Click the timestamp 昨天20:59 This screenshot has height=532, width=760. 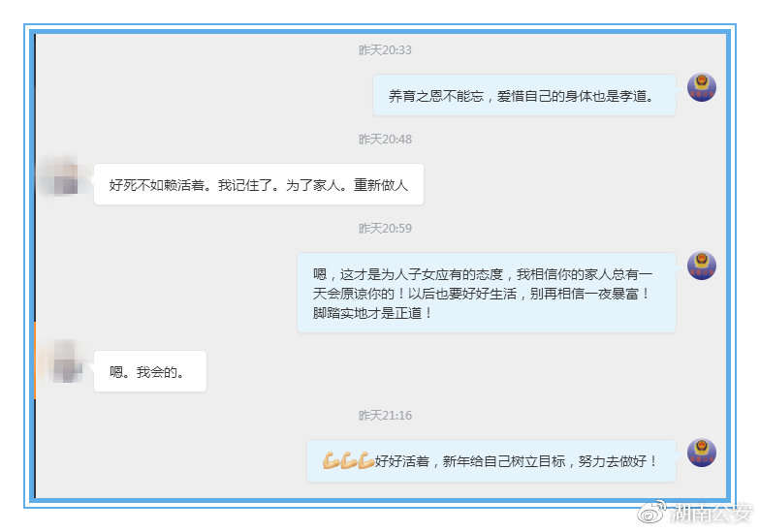[385, 229]
